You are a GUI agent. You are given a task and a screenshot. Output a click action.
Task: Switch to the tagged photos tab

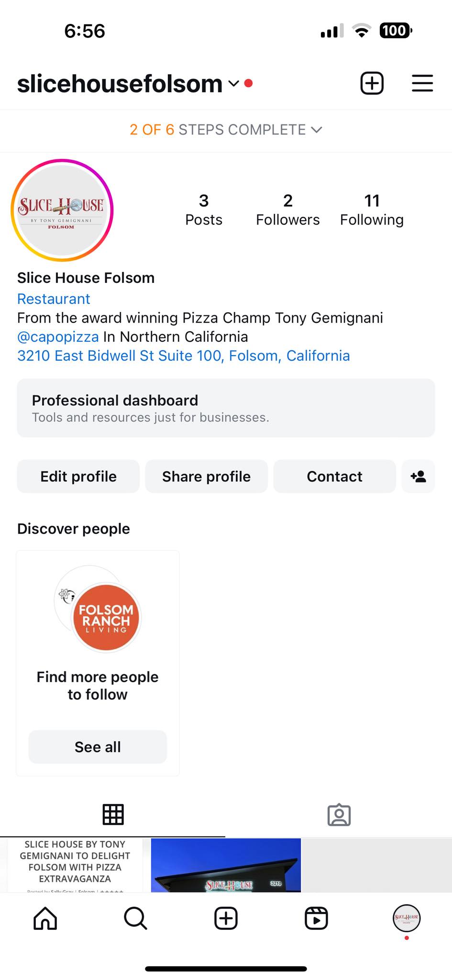(339, 814)
